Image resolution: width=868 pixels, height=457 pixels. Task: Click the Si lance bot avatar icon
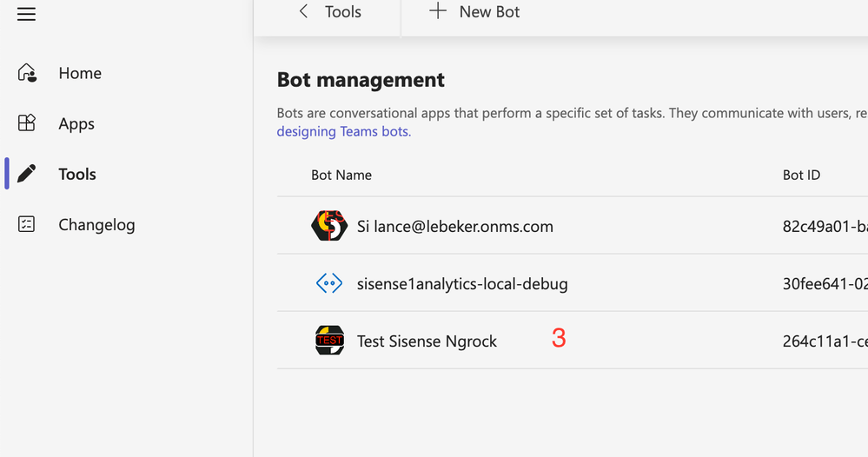329,226
